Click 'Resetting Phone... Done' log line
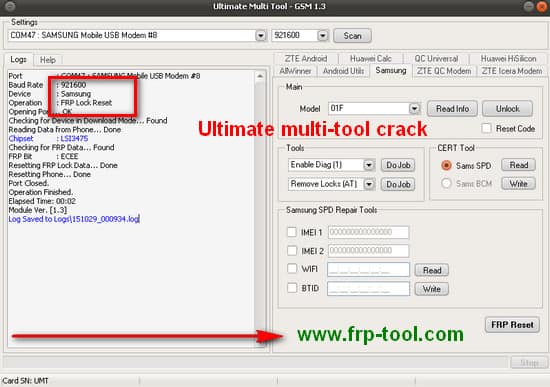550x387 pixels. [x=50, y=174]
